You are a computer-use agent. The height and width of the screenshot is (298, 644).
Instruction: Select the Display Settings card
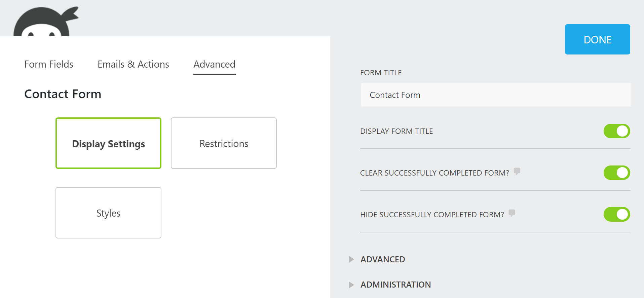pos(108,143)
